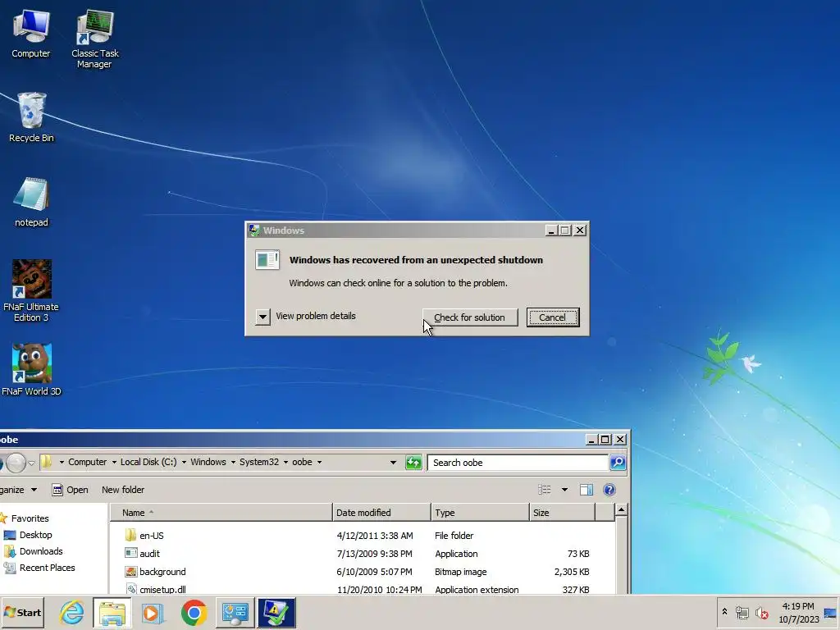Click the network tray icon

click(742, 612)
